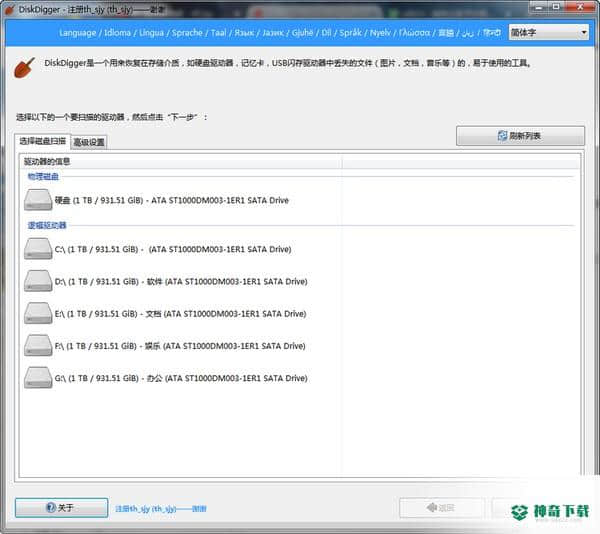Click the DiskDigger title bar app icon

pyautogui.click(x=10, y=10)
